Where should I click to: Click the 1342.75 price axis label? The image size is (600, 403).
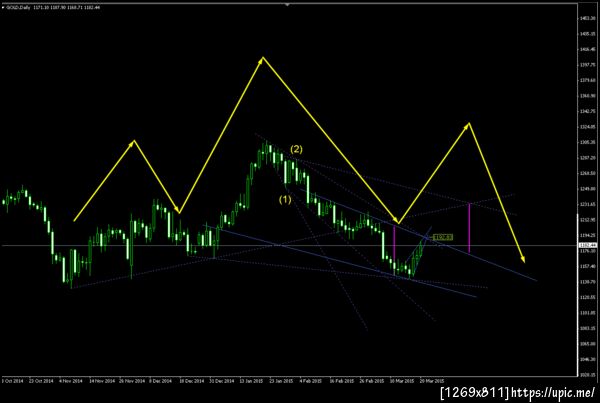point(587,111)
